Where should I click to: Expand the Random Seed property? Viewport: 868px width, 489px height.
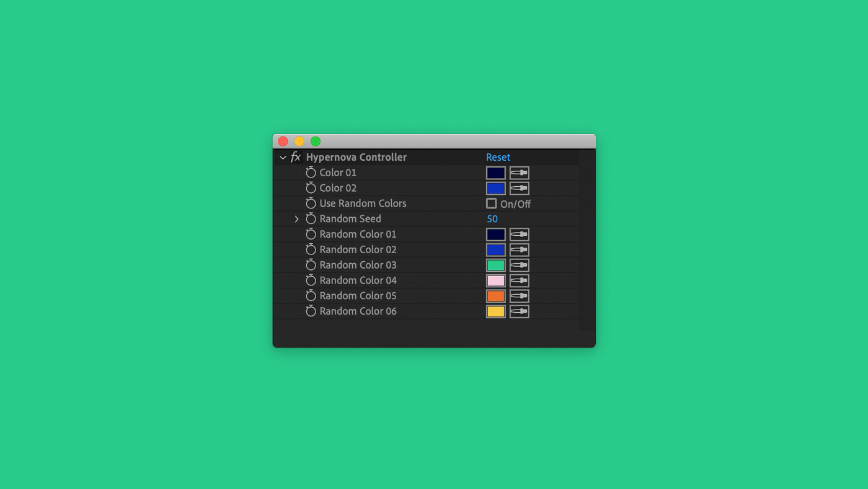[x=296, y=219]
